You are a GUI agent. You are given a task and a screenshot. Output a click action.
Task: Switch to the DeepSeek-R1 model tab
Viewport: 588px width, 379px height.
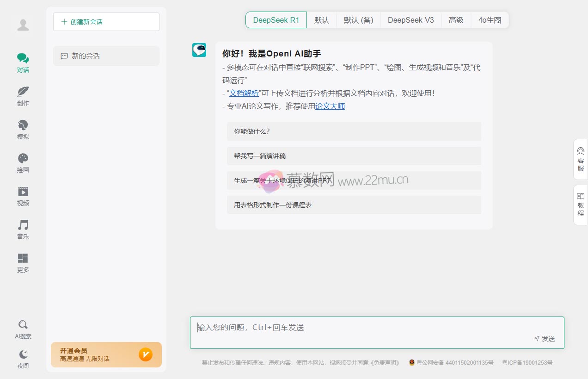tap(276, 20)
